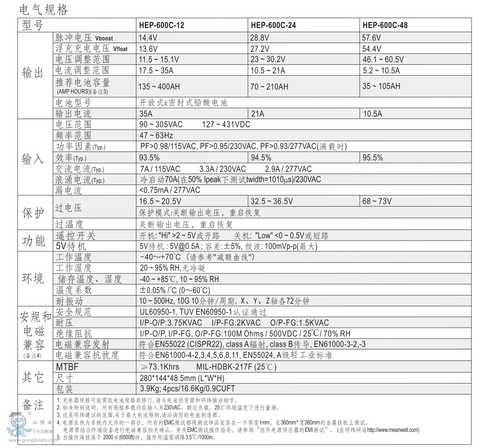This screenshot has width=483, height=448.
Task: Select the HEP-600C-12 column header
Action: coord(161,25)
